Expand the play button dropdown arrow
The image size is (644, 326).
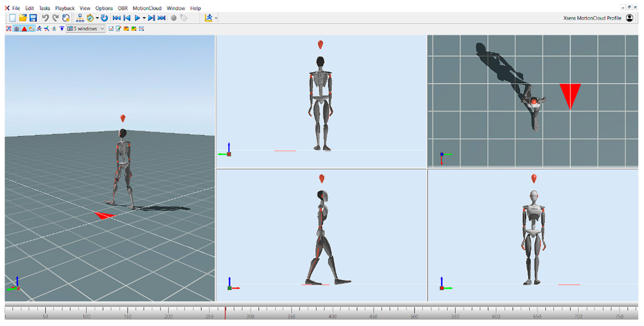pyautogui.click(x=144, y=18)
